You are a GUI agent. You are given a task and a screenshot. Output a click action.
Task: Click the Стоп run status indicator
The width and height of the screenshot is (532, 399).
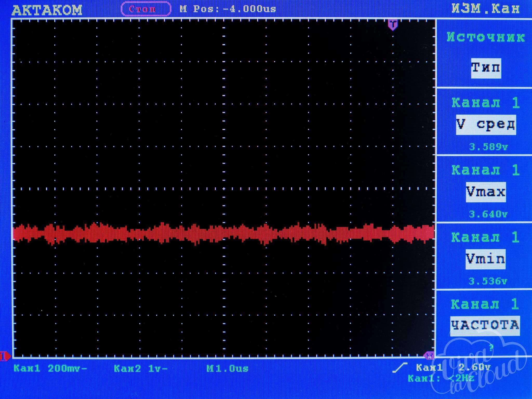[146, 9]
